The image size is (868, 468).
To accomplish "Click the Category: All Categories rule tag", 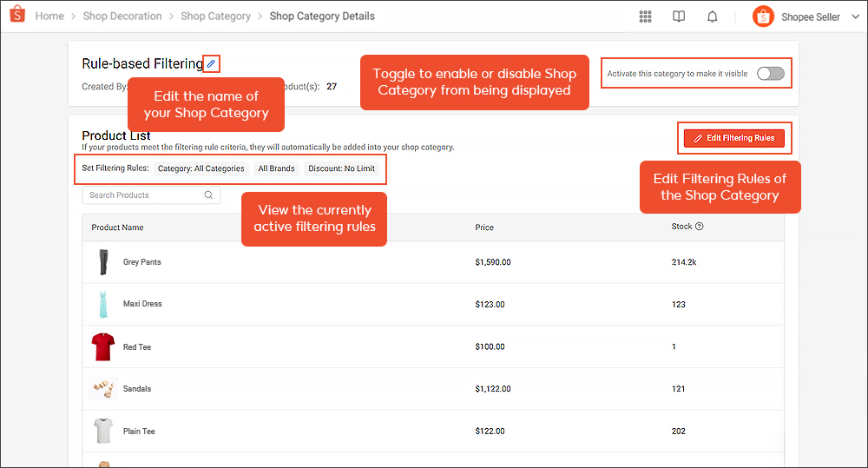I will [x=201, y=168].
